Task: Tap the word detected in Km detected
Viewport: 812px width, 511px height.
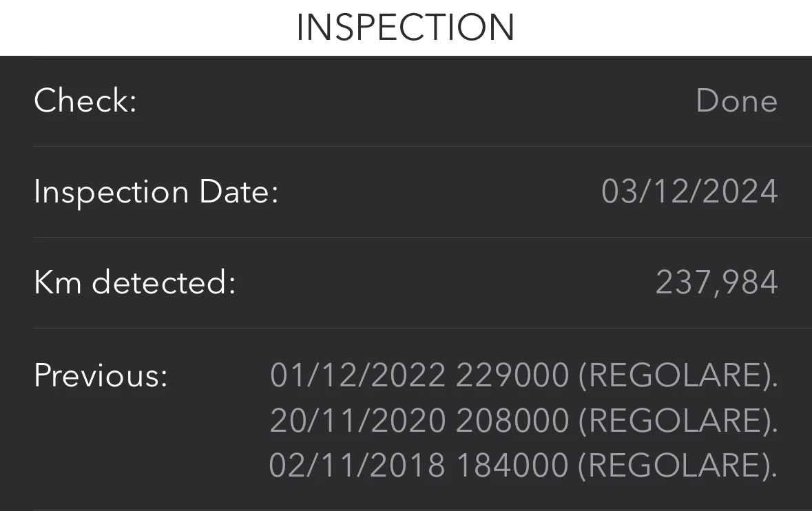Action: point(164,282)
